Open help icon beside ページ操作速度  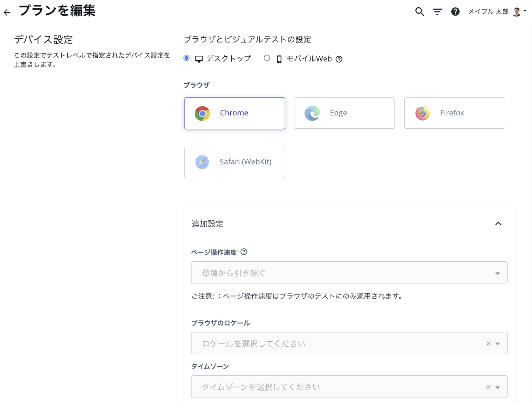pyautogui.click(x=244, y=252)
